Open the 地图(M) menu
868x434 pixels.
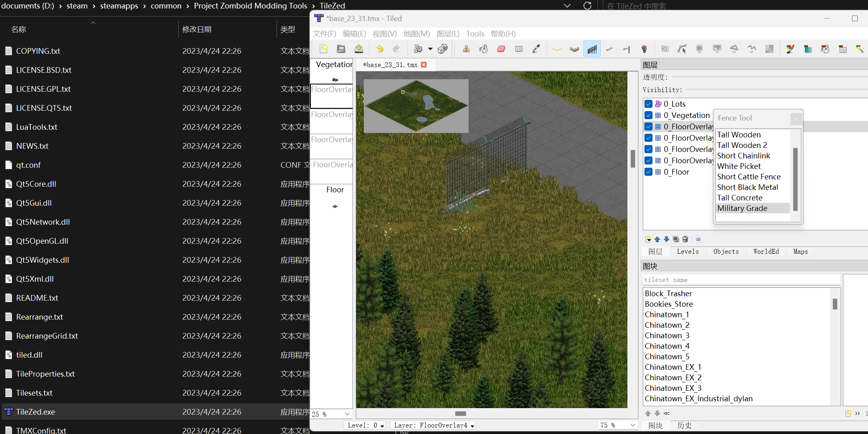click(416, 34)
